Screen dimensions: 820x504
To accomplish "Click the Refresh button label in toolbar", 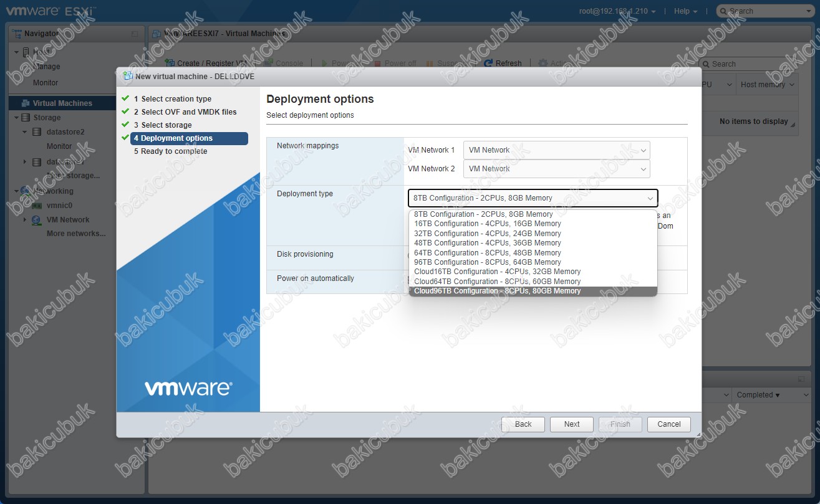I will point(509,64).
